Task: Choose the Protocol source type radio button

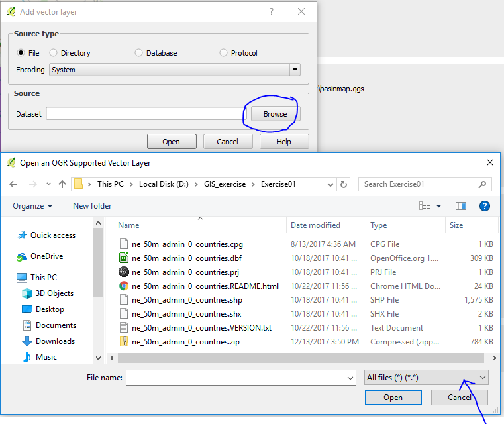Action: [x=223, y=53]
